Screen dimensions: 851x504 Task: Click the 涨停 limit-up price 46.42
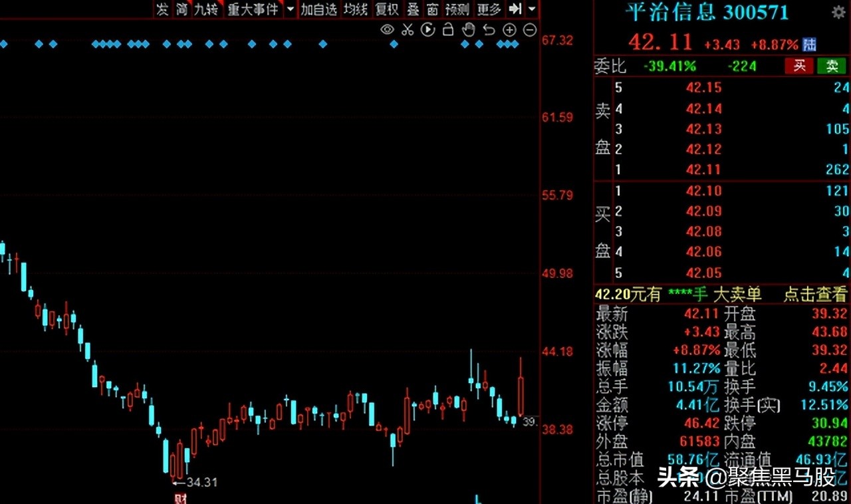703,423
